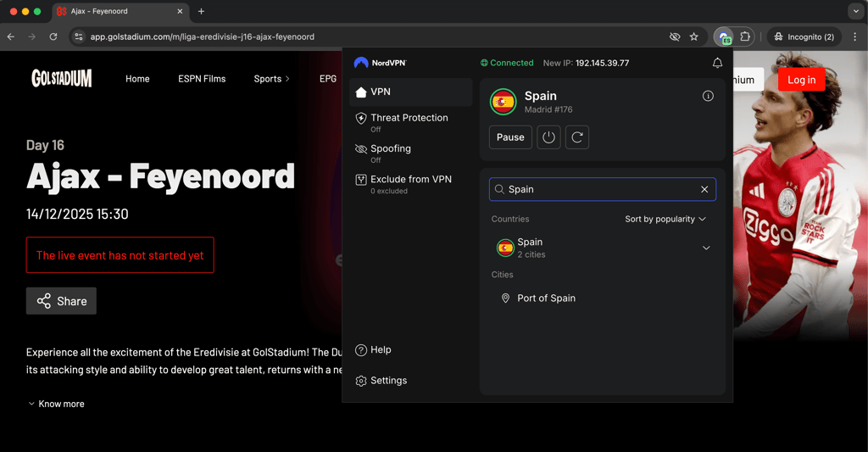Click the Connected status label
Image resolution: width=868 pixels, height=452 pixels.
click(507, 63)
